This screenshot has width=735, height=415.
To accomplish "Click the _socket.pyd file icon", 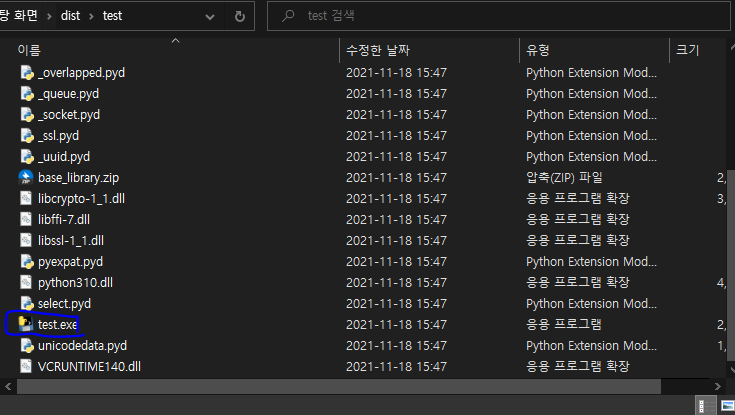I will pos(27,115).
